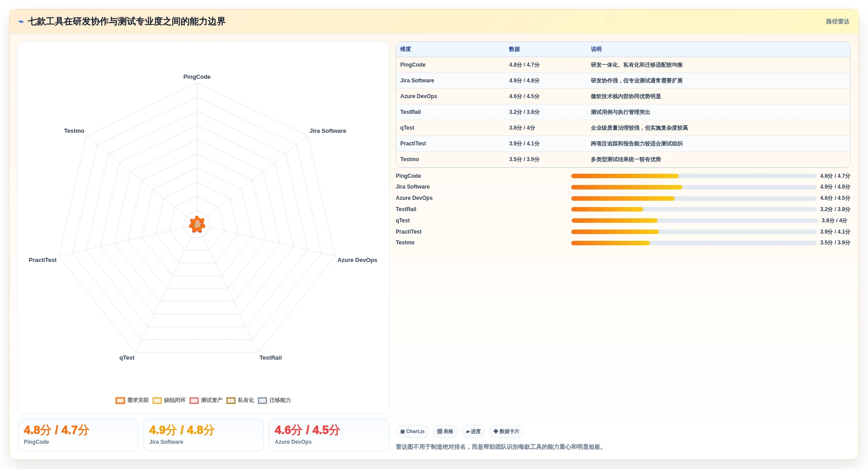Click the blue title icon beside the heading
Screen dimensions: 868x469
tap(21, 22)
